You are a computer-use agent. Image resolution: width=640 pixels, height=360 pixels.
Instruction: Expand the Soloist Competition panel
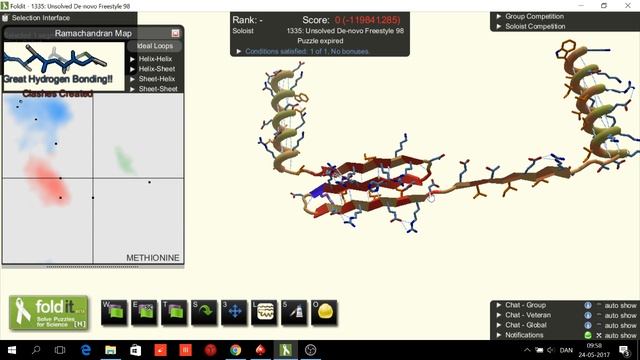pos(499,26)
